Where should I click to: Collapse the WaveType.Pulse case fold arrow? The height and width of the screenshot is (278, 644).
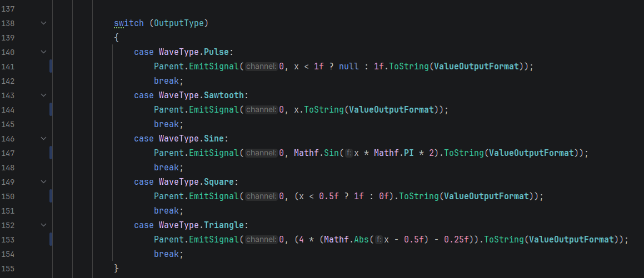pos(43,52)
